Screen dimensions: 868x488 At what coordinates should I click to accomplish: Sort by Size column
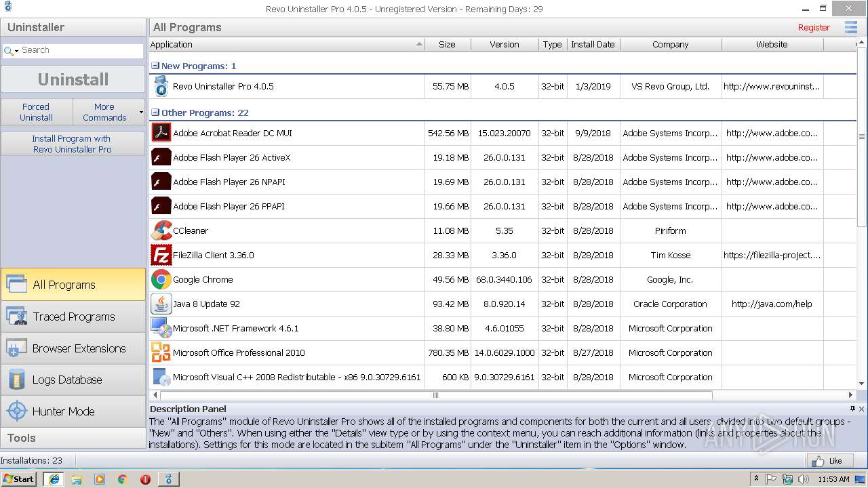pyautogui.click(x=448, y=44)
